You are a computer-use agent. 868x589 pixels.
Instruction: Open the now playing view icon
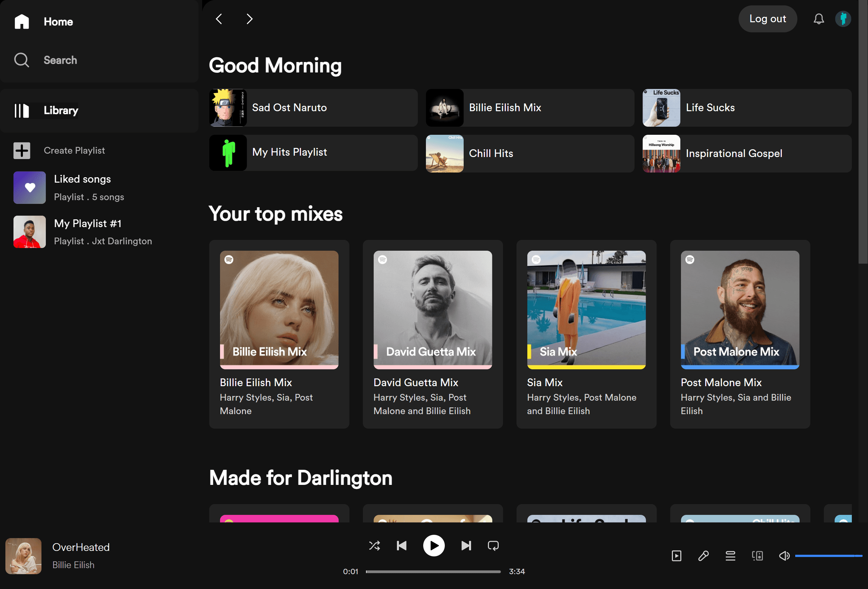click(676, 556)
